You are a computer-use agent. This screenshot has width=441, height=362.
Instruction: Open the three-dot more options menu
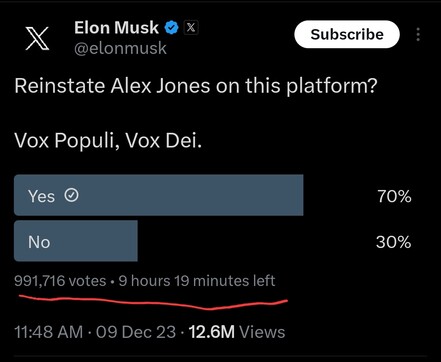coord(418,34)
